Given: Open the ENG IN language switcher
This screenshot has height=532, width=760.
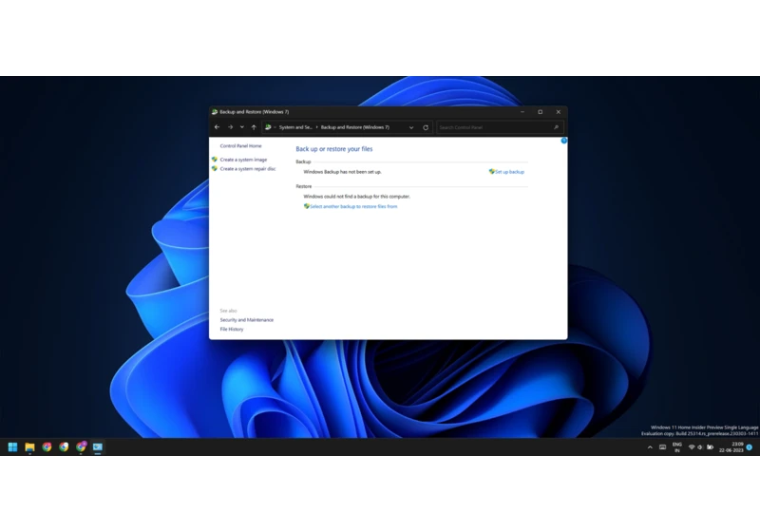Looking at the screenshot, I should click(x=677, y=447).
